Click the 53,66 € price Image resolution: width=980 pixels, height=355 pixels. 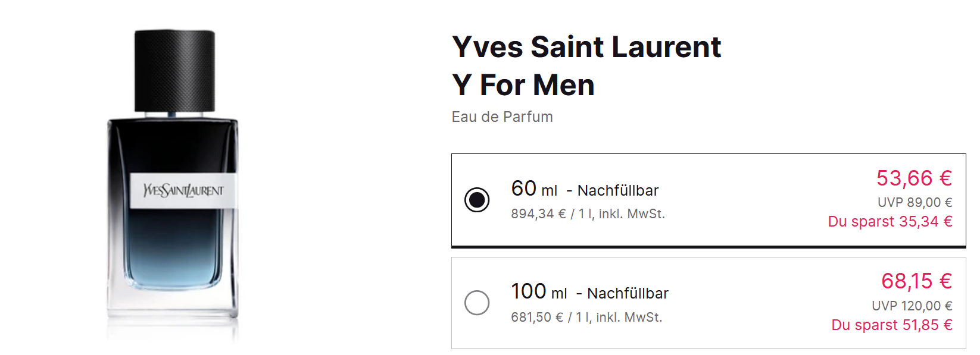click(x=914, y=178)
